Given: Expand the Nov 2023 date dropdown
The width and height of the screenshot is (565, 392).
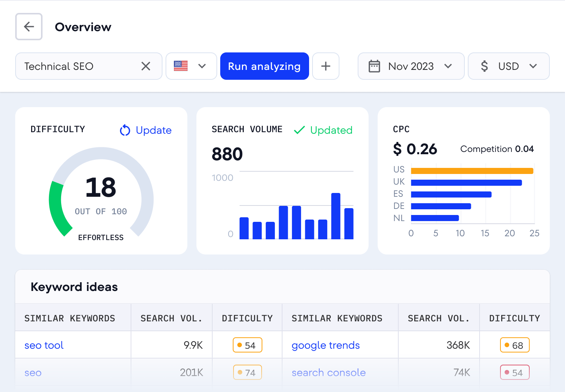Looking at the screenshot, I should (448, 66).
